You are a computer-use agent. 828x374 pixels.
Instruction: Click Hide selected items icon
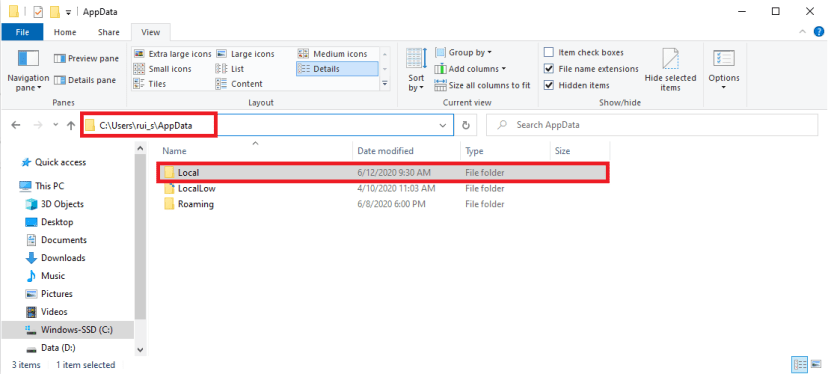pos(671,58)
